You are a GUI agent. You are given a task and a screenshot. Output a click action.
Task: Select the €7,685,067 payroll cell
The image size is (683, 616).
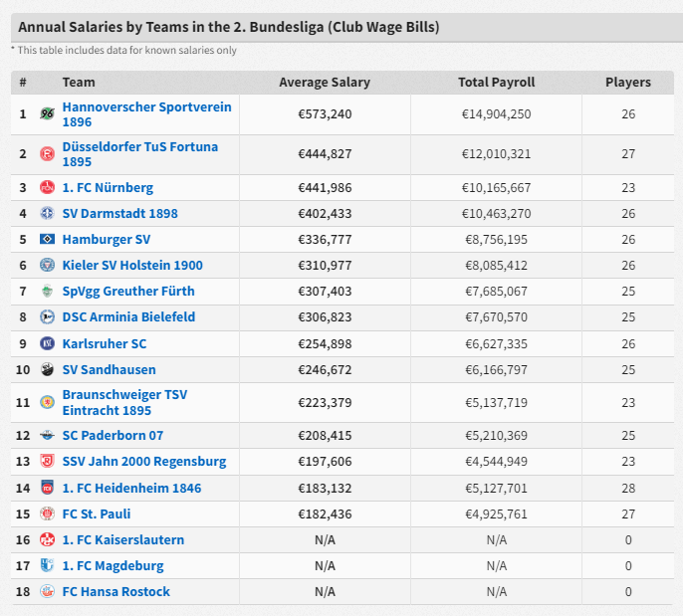tap(496, 292)
